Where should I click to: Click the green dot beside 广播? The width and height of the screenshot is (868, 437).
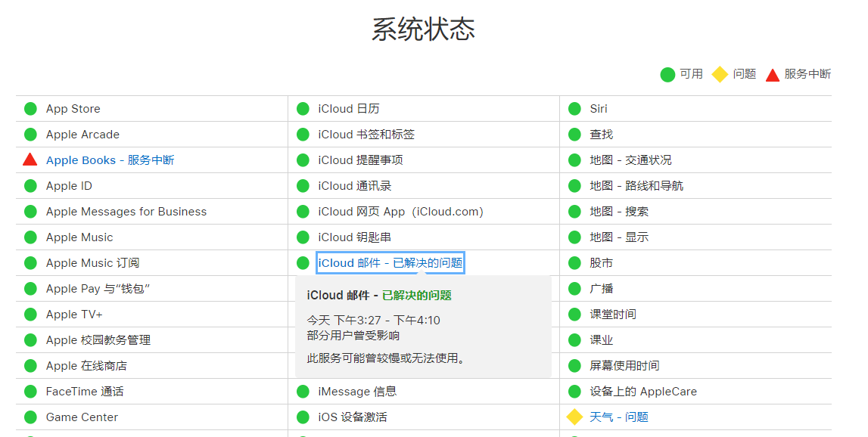574,289
